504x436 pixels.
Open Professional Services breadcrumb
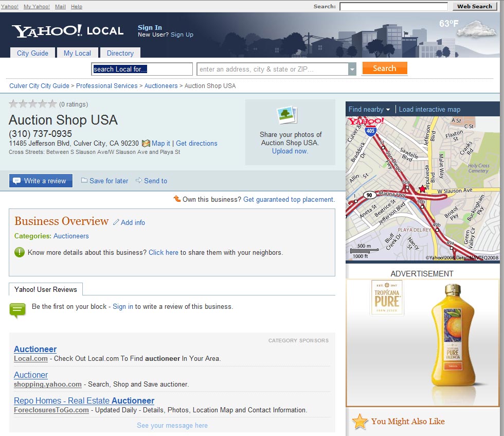[x=107, y=85]
